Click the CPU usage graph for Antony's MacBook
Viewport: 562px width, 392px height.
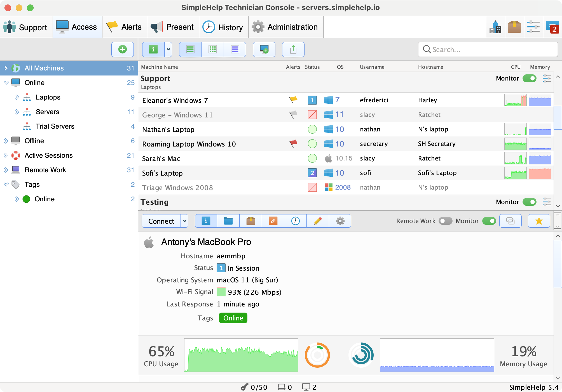pos(241,355)
